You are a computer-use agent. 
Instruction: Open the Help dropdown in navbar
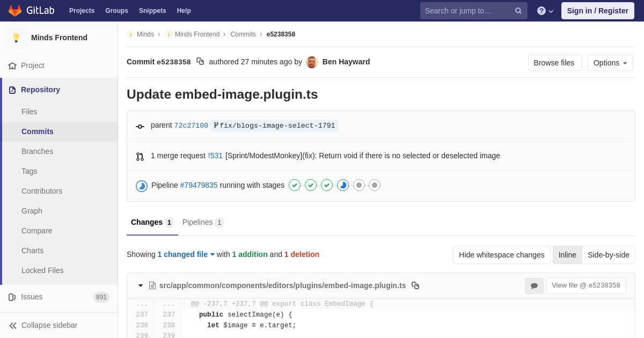pyautogui.click(x=545, y=11)
